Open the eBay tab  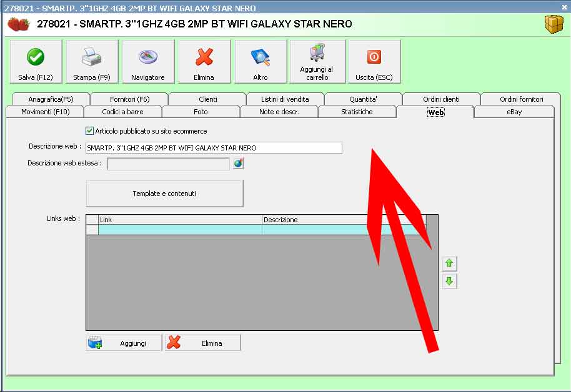coord(514,112)
